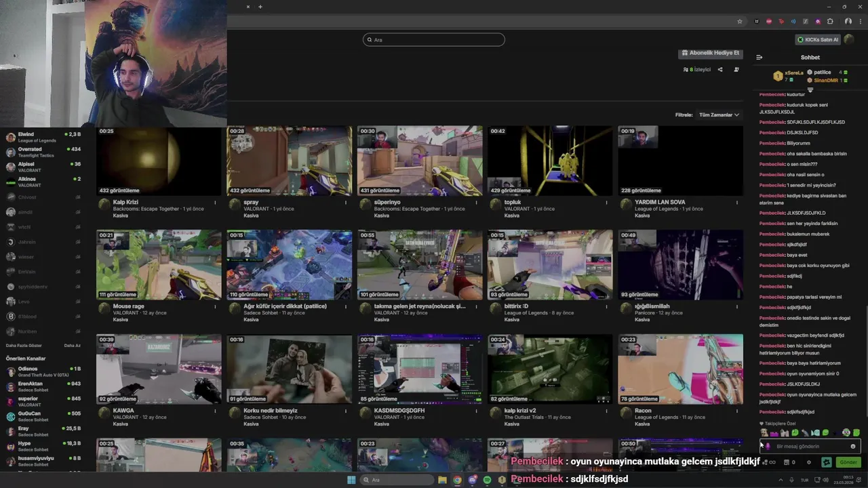
Task: Click the TUR language indicator in tray
Action: pos(805,480)
